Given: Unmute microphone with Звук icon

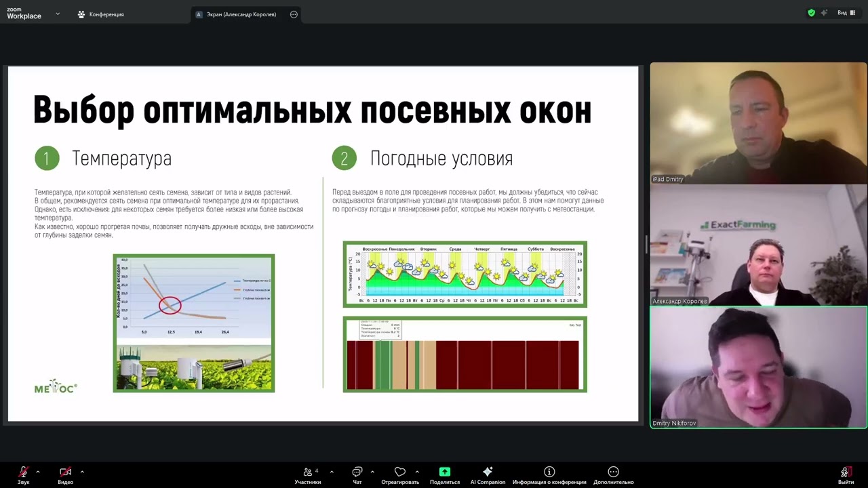Looking at the screenshot, I should click(x=23, y=472).
